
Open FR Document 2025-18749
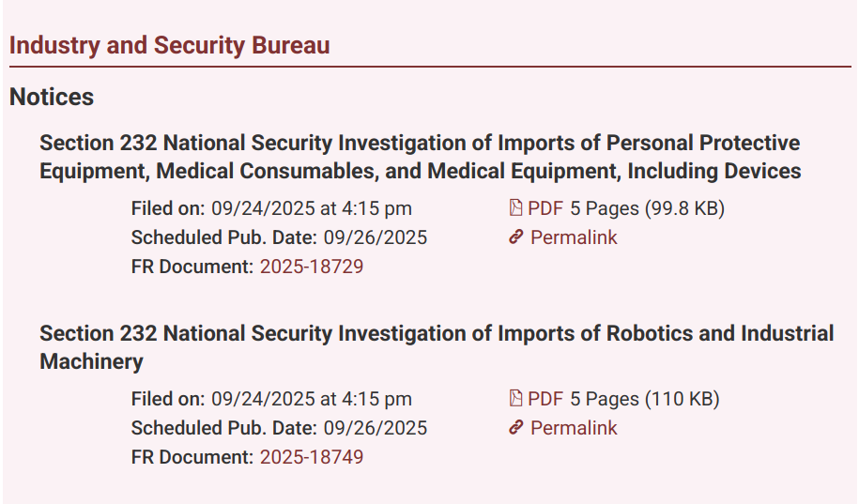click(312, 457)
